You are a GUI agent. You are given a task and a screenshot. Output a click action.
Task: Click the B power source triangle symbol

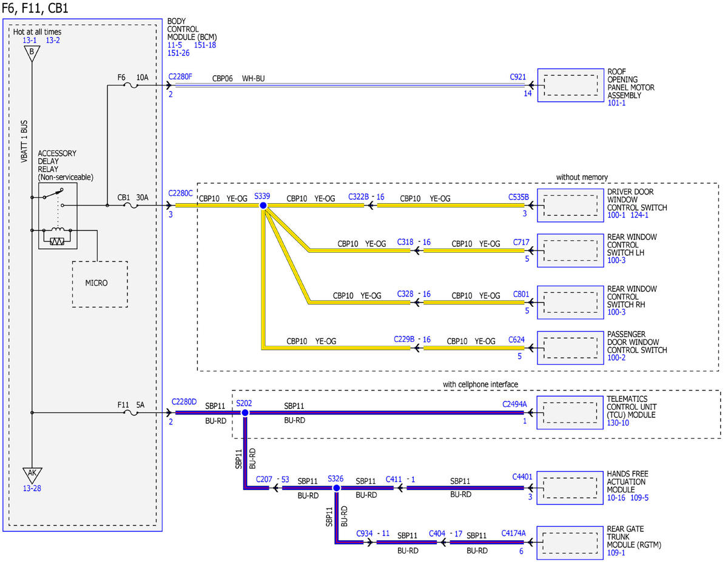click(31, 53)
